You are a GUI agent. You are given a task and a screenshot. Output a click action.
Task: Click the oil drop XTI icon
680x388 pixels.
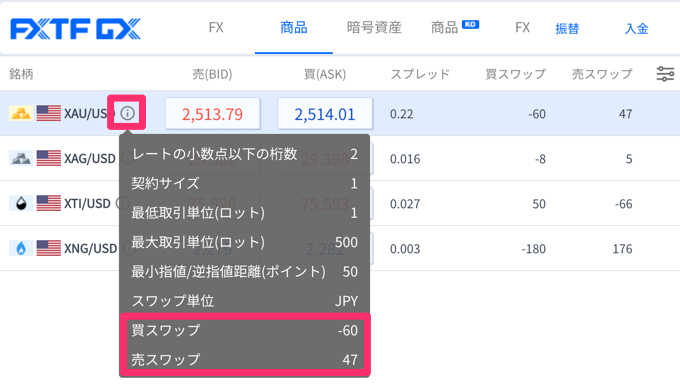(x=21, y=203)
